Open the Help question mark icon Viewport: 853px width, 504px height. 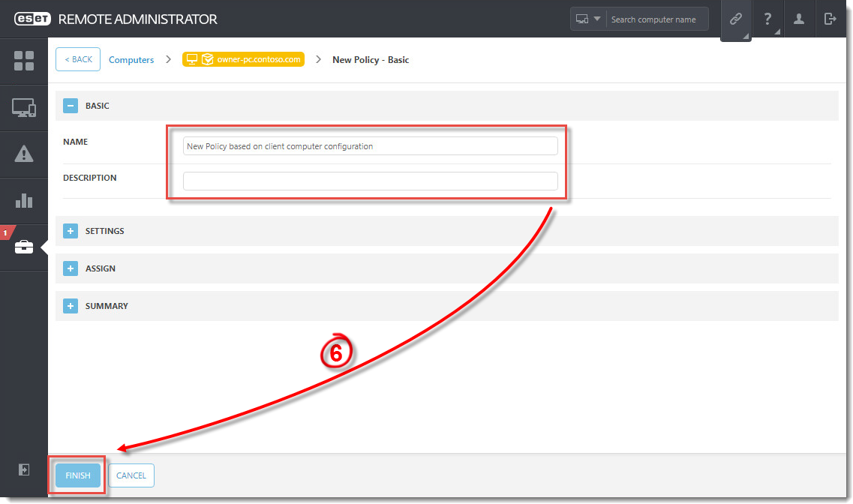coord(767,19)
